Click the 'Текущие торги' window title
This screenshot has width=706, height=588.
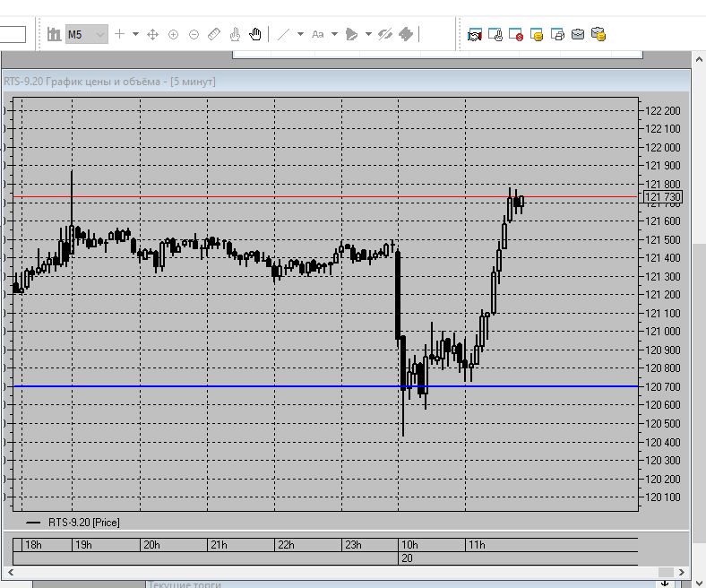(x=185, y=584)
